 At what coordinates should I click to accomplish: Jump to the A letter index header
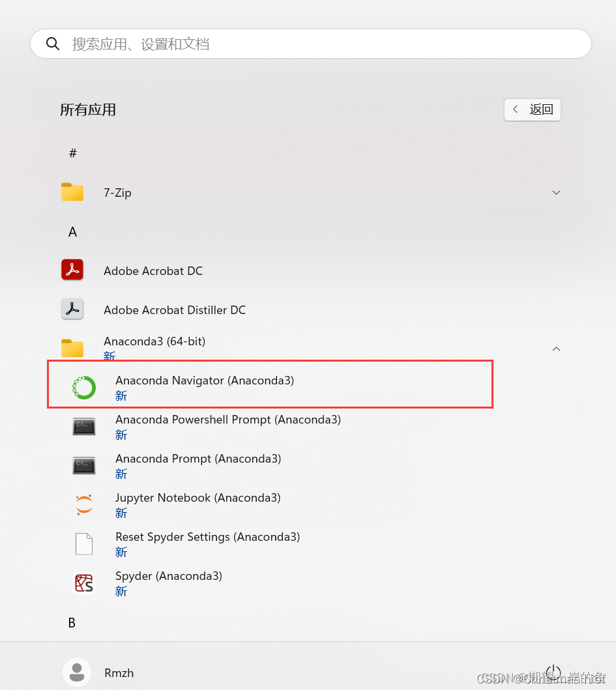tap(72, 232)
